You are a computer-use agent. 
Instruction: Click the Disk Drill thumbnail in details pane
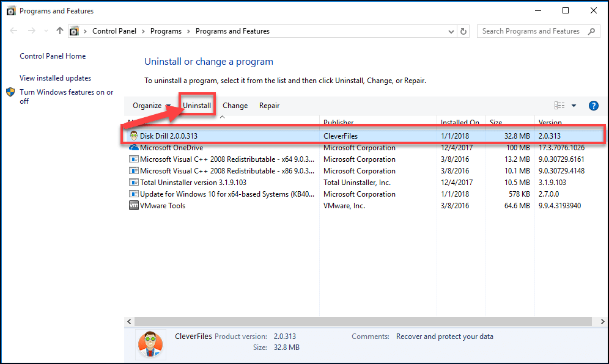(x=150, y=344)
